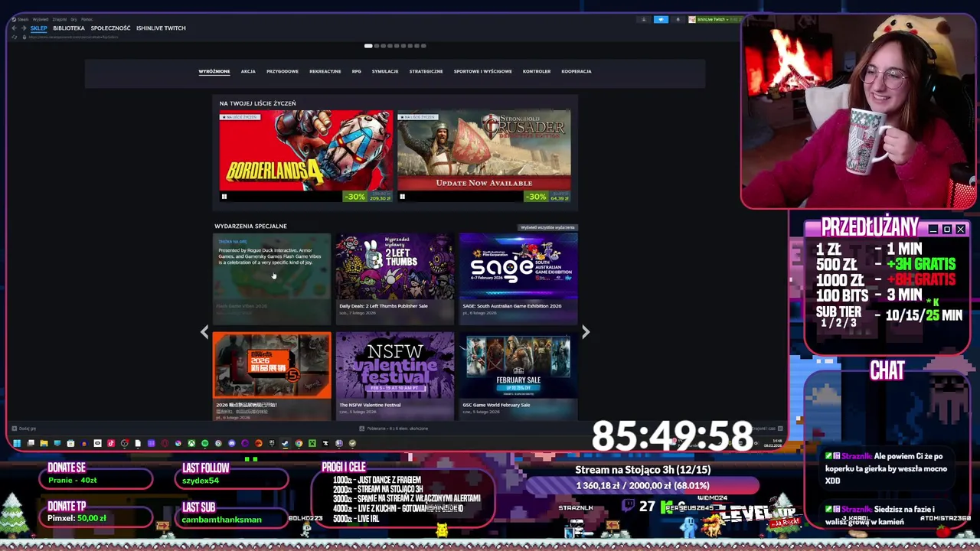Open the NSFW Valentine Festival event
This screenshot has height=551, width=980.
[x=395, y=375]
